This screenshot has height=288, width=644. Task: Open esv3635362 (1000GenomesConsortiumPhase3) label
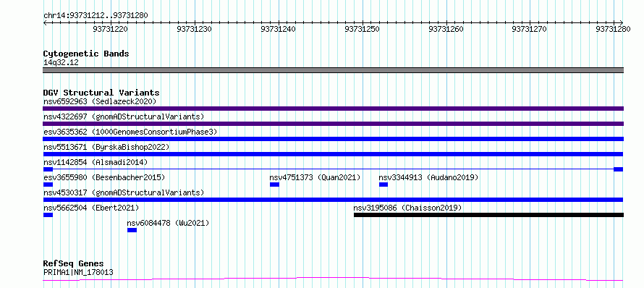click(x=130, y=132)
